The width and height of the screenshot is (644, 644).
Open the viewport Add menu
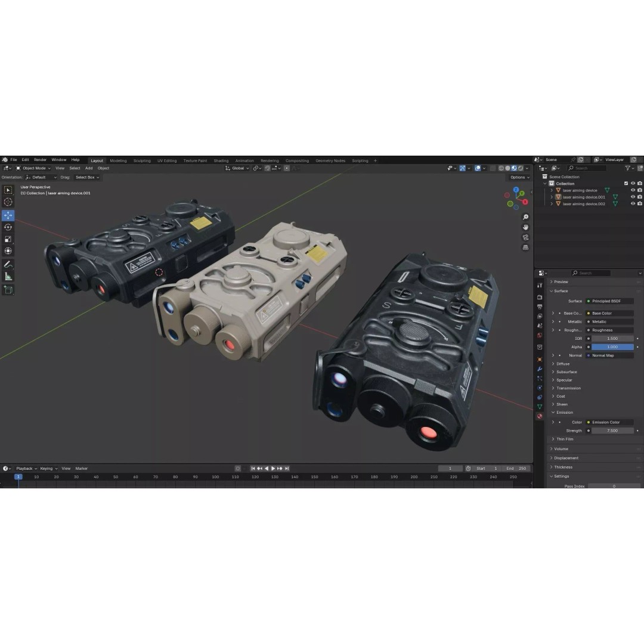[x=89, y=168]
